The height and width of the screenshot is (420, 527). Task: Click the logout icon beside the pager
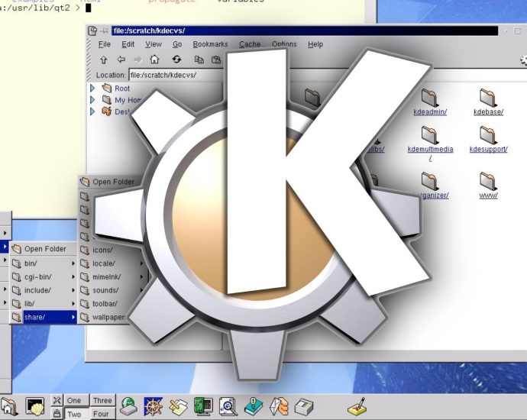click(57, 400)
